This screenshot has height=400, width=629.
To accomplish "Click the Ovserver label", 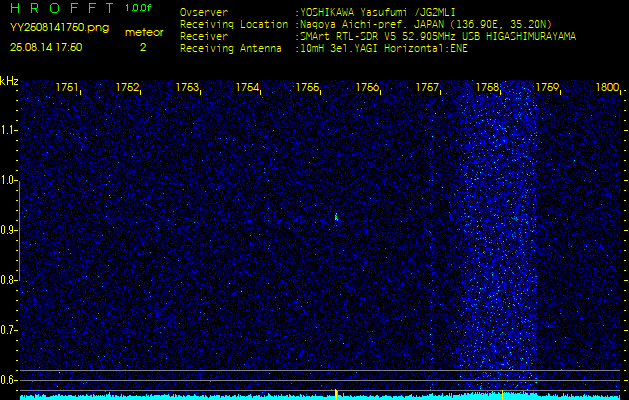I will [x=204, y=12].
